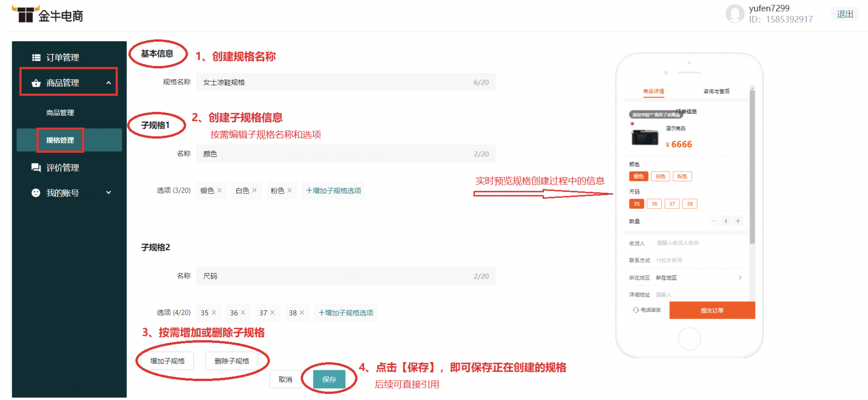868x400 pixels.
Task: Expand the 我的账号 menu chevron
Action: (x=109, y=193)
